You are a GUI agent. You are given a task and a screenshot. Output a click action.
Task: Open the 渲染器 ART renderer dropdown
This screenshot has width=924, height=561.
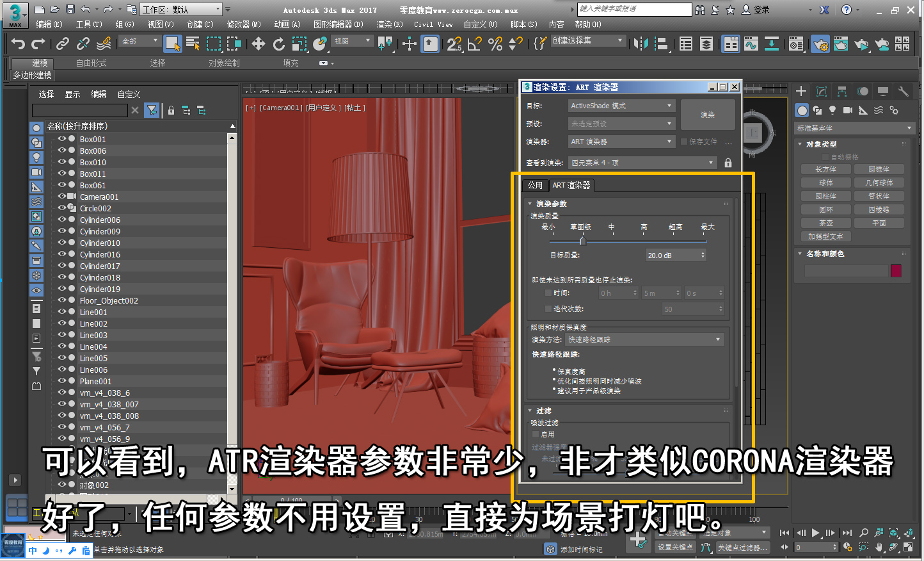tap(622, 142)
